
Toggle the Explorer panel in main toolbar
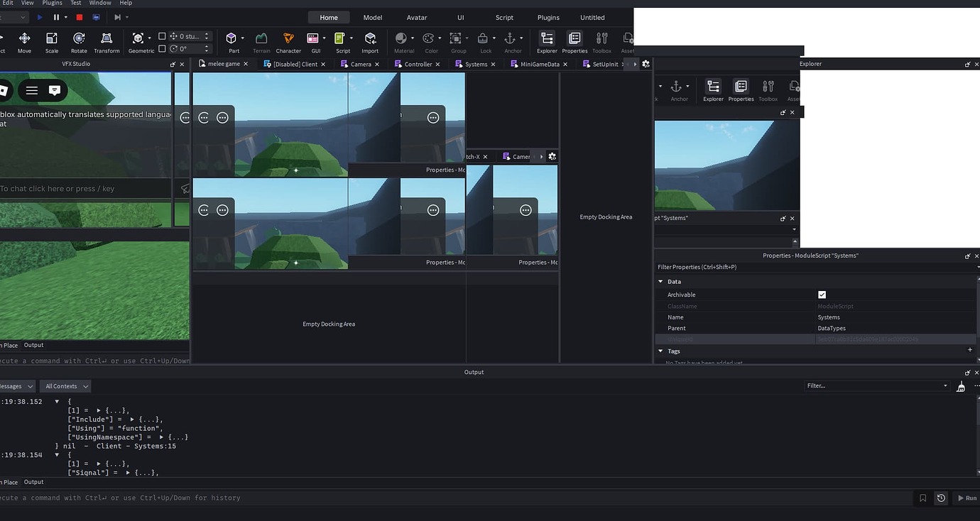coord(547,42)
